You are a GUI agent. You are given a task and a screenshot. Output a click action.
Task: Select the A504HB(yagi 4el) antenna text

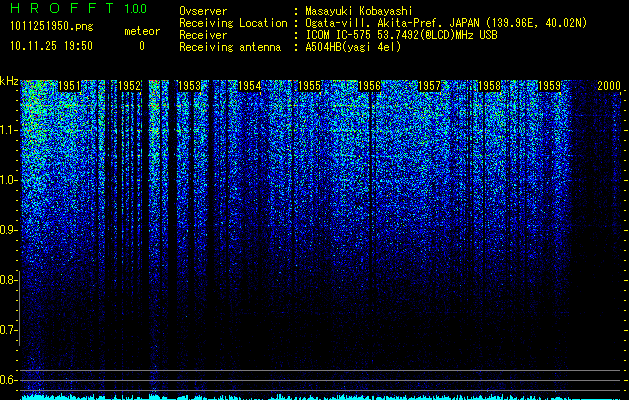[353, 47]
